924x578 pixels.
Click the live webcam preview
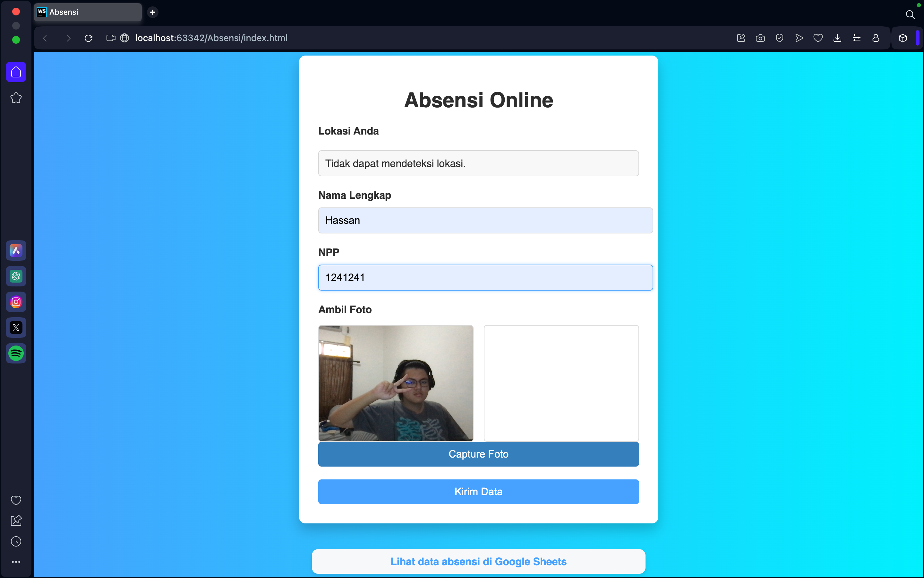tap(396, 383)
